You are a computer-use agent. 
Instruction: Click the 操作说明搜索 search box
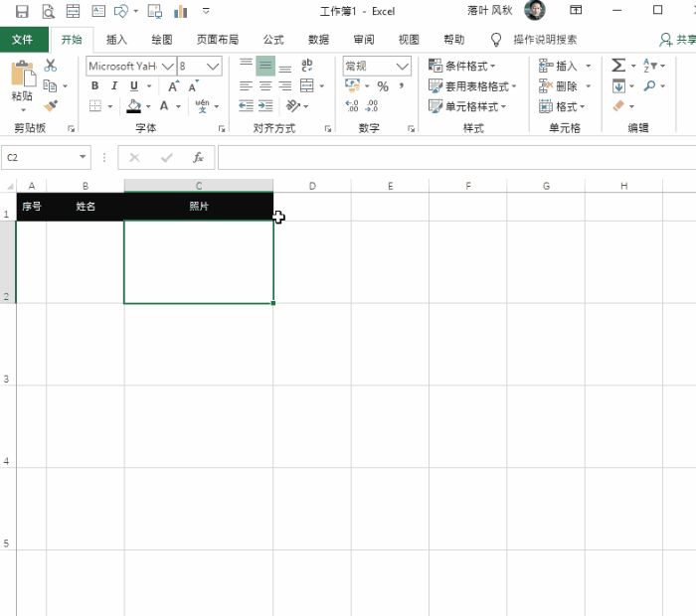545,40
